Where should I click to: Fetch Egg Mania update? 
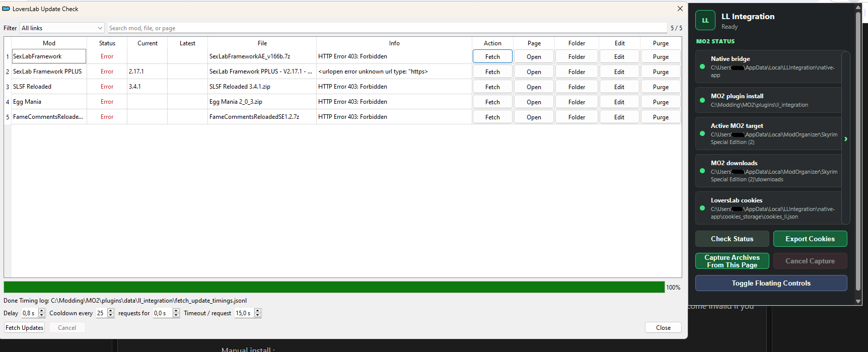pos(492,102)
